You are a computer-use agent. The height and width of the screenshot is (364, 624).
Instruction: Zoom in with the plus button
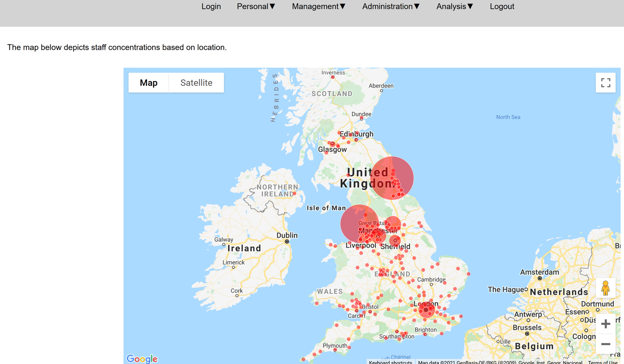[x=605, y=324]
